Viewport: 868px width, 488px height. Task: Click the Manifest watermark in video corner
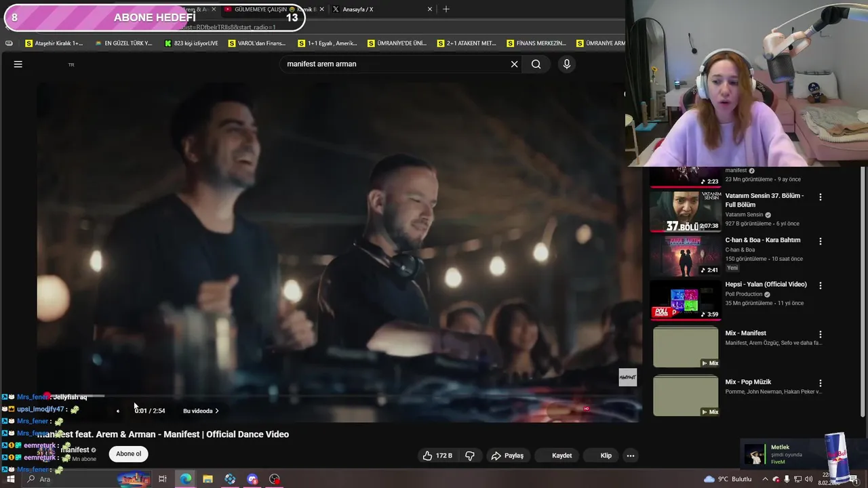click(x=628, y=378)
